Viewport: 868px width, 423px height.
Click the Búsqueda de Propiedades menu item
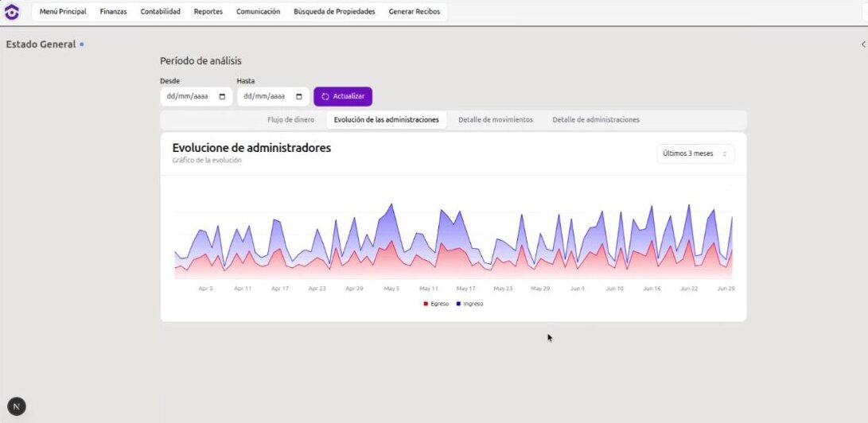click(334, 12)
